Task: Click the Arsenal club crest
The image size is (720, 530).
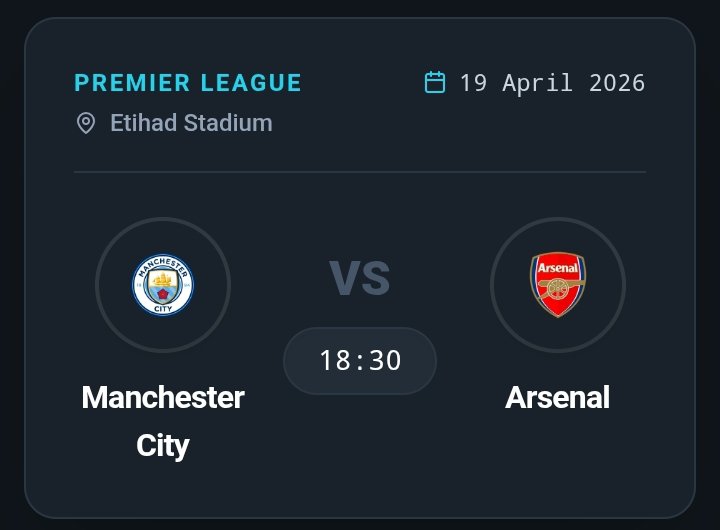Action: 558,285
